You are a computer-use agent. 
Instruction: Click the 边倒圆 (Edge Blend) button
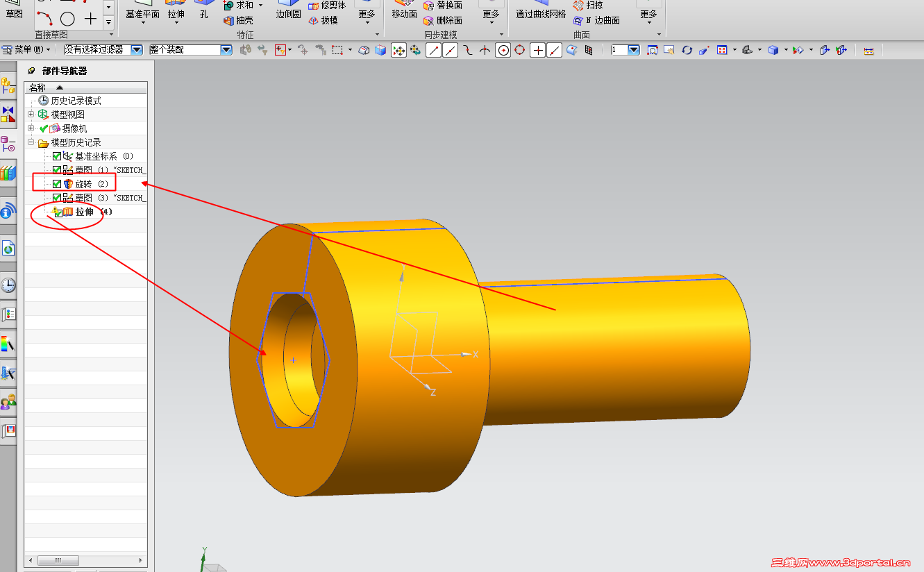click(x=288, y=10)
